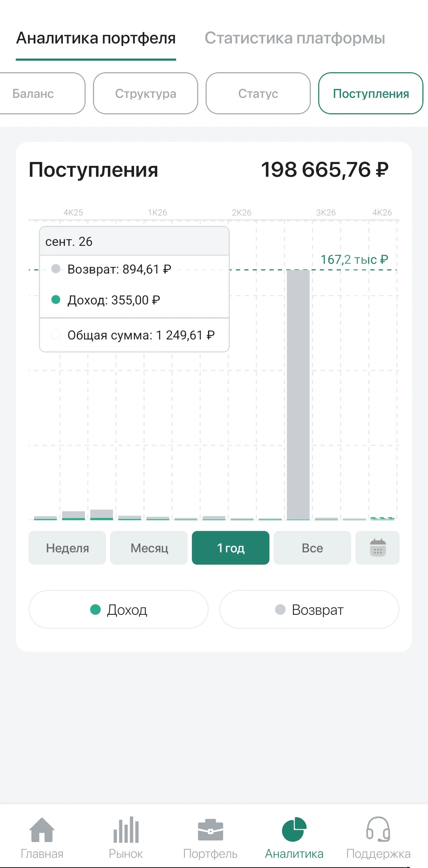
Task: Open the Портфель briefcase icon
Action: click(210, 830)
